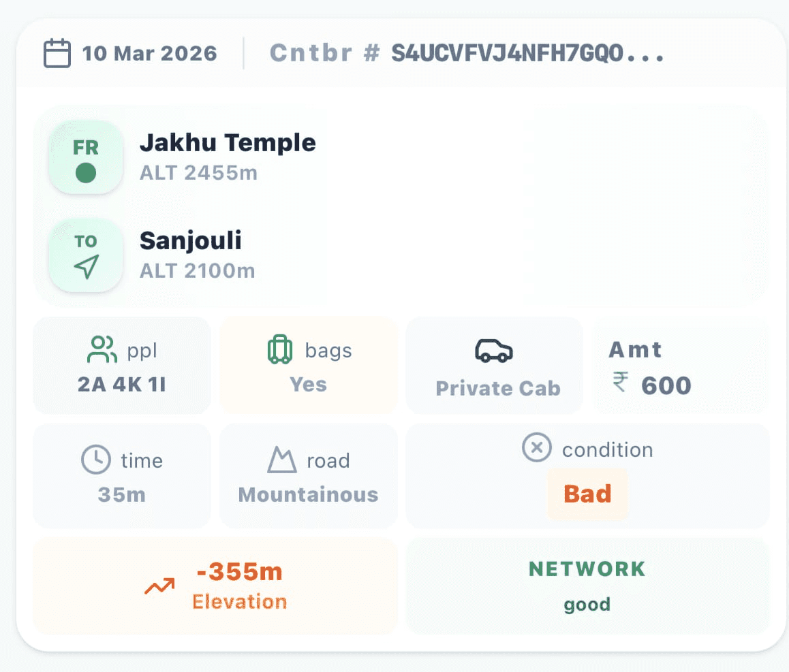This screenshot has height=672, width=789.
Task: Click the 10 Mar 2026 date
Action: tap(149, 53)
